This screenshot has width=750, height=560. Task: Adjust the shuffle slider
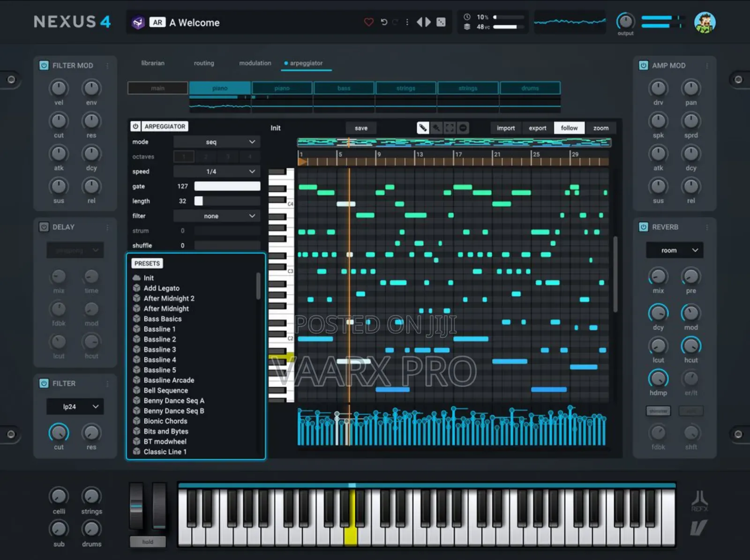[x=227, y=246]
